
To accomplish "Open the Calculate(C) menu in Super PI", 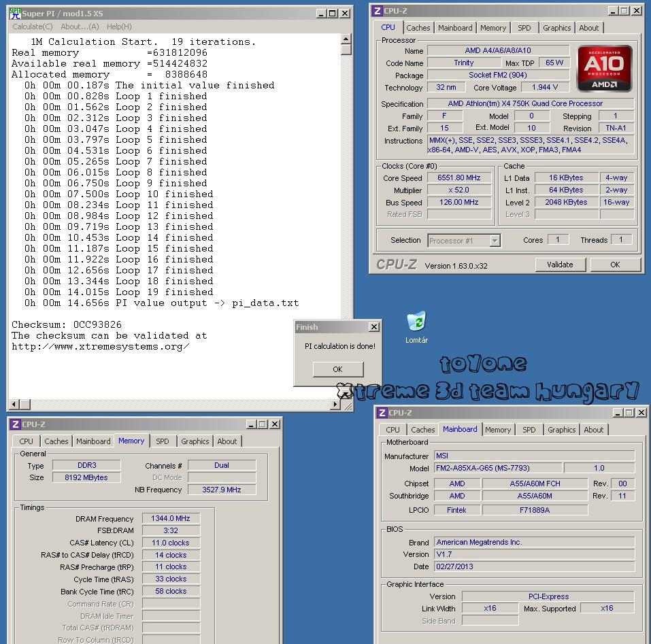I will tap(33, 27).
